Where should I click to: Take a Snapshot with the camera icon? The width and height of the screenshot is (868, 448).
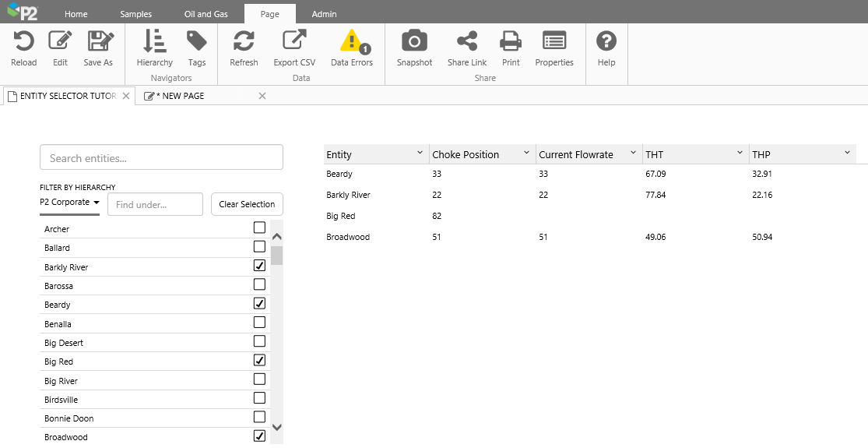[x=414, y=42]
